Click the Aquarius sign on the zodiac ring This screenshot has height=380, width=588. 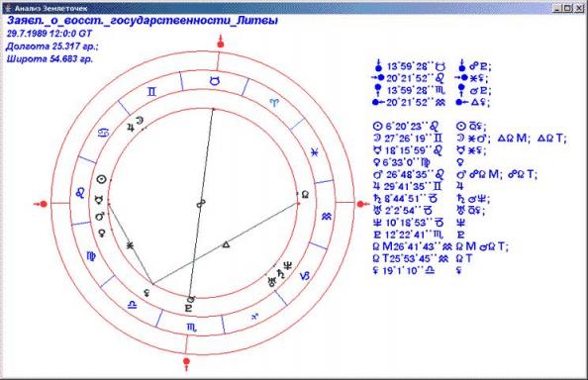[327, 217]
